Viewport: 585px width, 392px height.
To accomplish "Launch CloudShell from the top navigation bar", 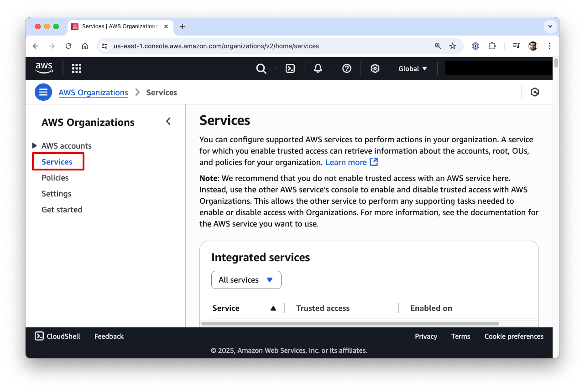I will pos(290,68).
